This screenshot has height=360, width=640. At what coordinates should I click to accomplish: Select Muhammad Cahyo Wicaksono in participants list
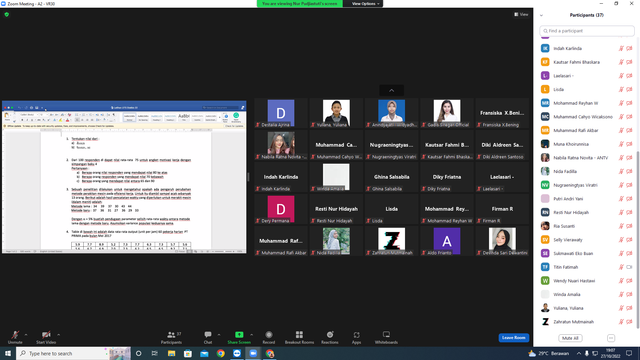587,117
